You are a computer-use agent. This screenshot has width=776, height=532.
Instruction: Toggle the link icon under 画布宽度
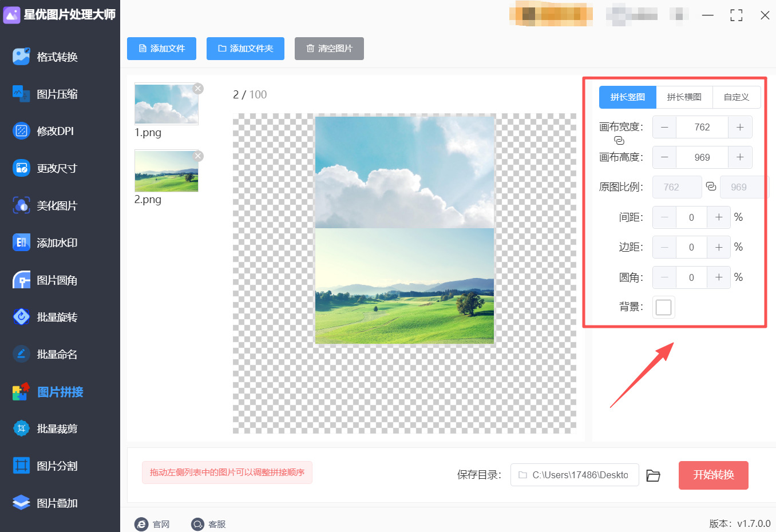[619, 141]
